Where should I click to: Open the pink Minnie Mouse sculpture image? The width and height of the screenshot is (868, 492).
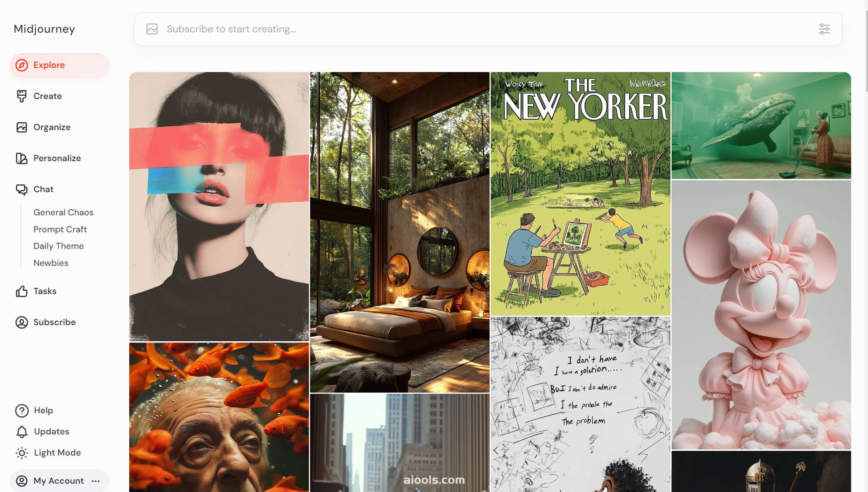click(x=761, y=315)
